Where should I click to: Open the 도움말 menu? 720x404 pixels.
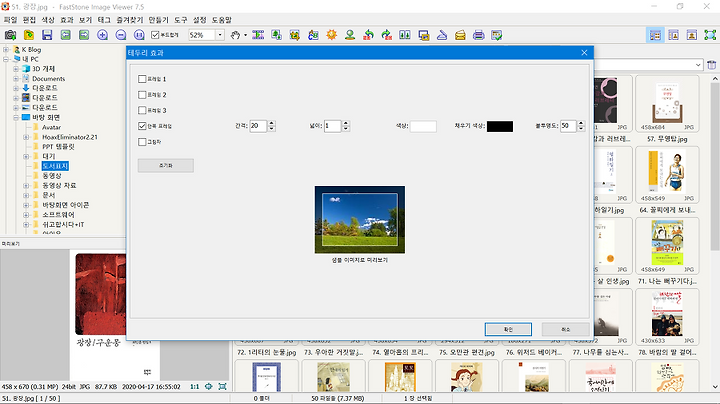[221, 20]
